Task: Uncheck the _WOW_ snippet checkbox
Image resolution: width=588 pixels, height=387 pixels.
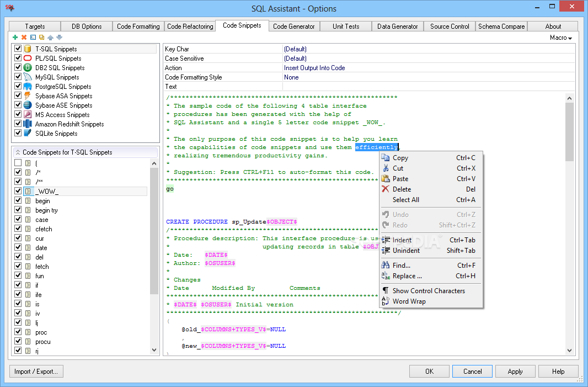Action: pos(18,190)
